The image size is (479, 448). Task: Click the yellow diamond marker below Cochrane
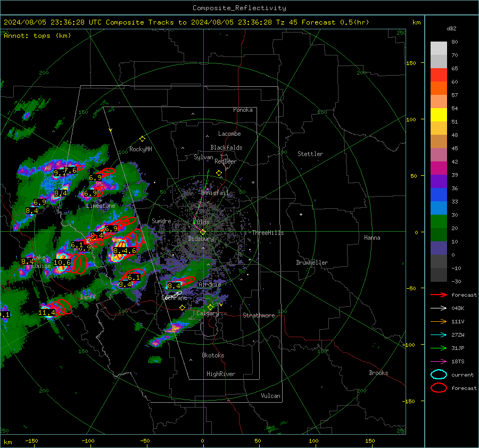point(182,308)
